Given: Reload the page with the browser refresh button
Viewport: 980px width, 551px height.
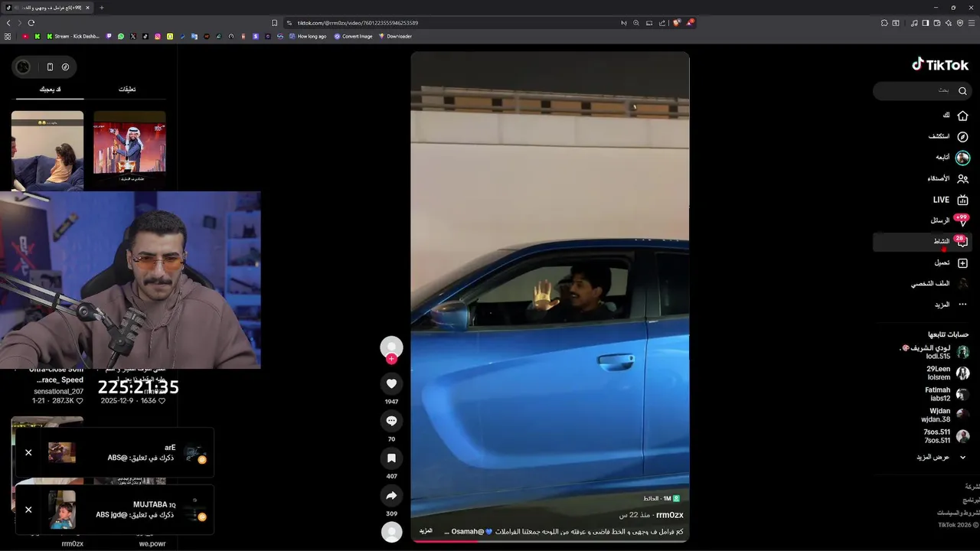Looking at the screenshot, I should [31, 23].
